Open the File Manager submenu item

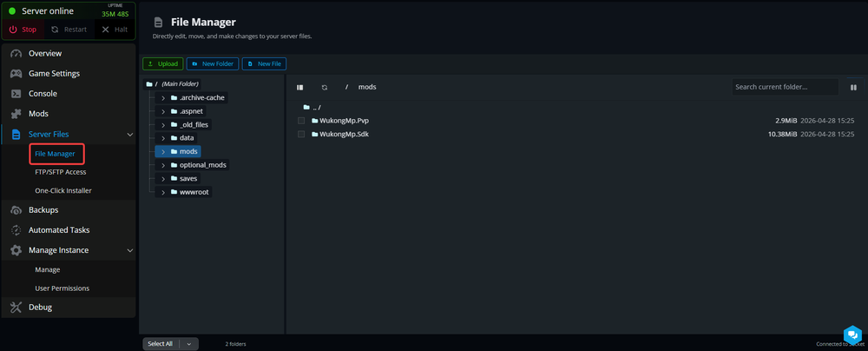pos(55,154)
